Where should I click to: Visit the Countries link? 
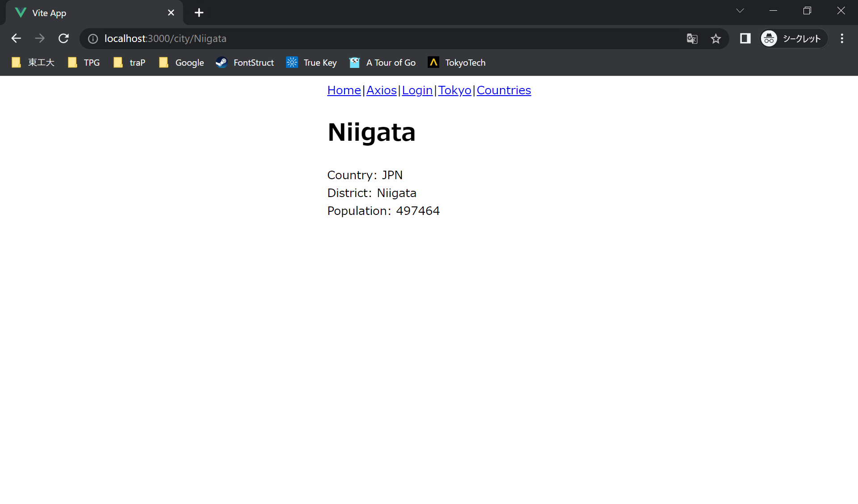pyautogui.click(x=504, y=90)
